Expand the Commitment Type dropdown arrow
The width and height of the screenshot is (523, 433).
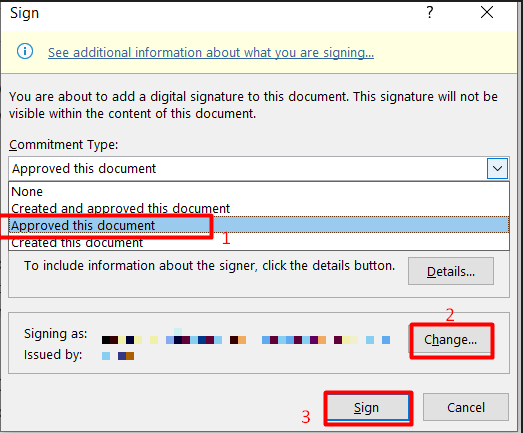coord(497,168)
